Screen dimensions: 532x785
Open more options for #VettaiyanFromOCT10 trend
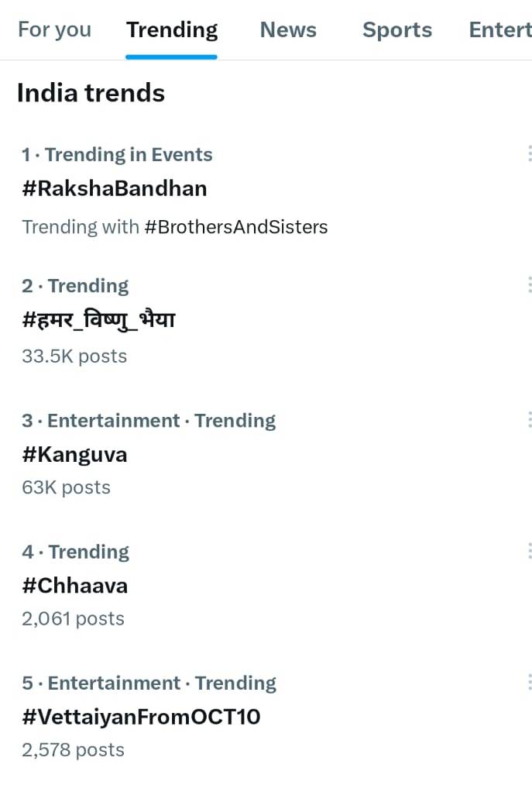[529, 682]
